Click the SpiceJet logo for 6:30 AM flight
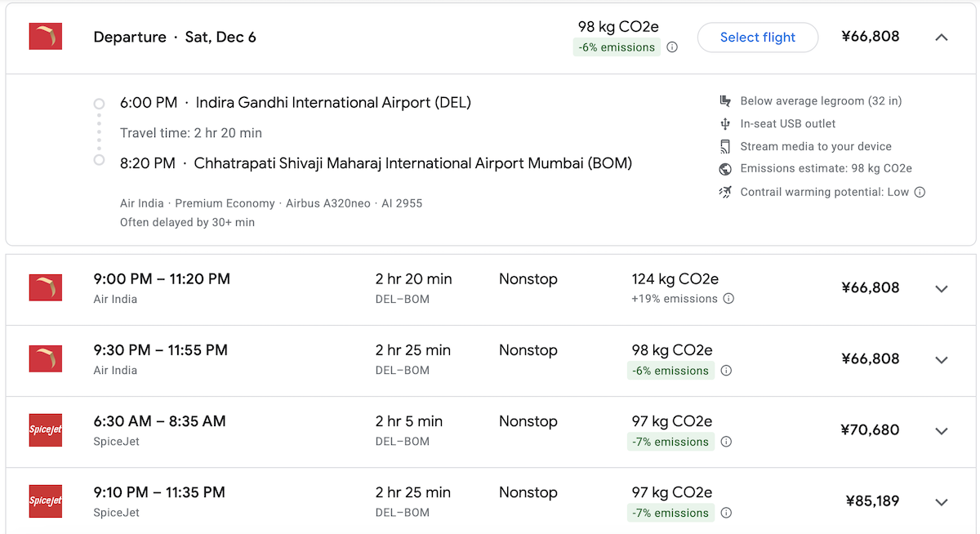The height and width of the screenshot is (534, 980). 46,431
